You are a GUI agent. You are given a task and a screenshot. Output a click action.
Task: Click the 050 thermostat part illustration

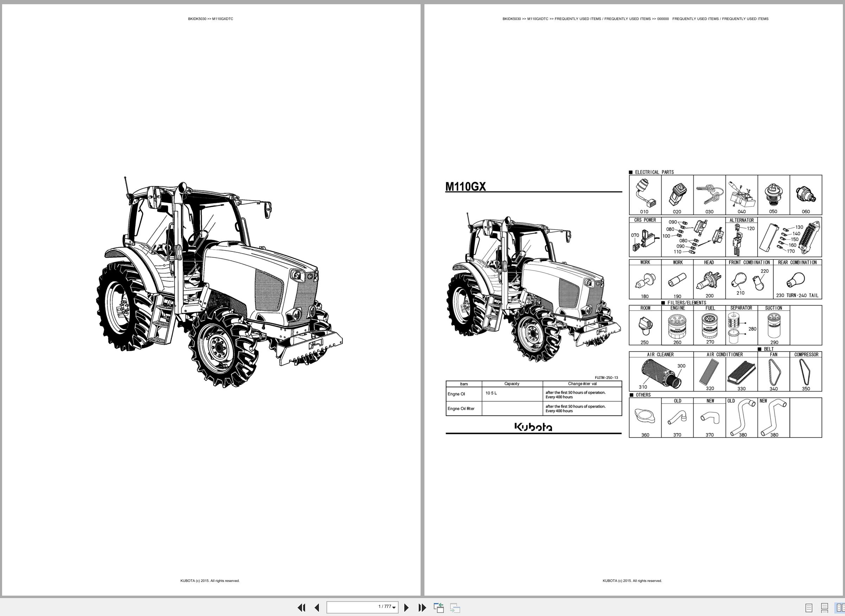773,195
